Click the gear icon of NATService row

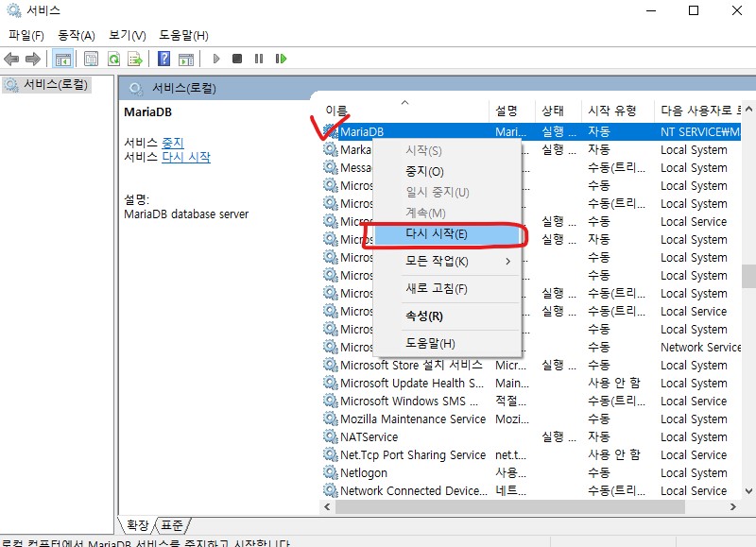click(330, 436)
